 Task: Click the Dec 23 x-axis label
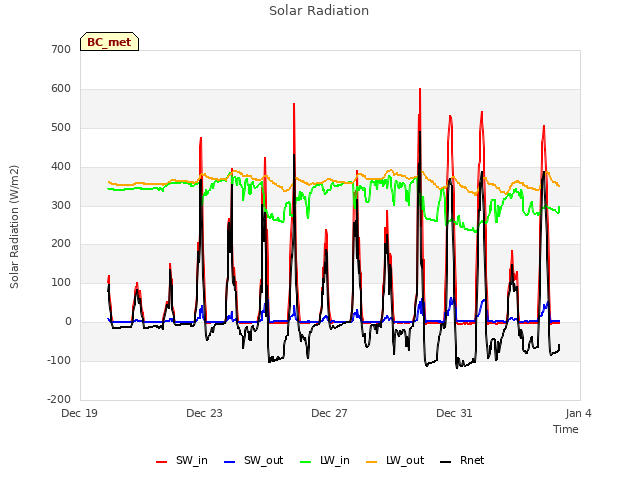click(204, 413)
